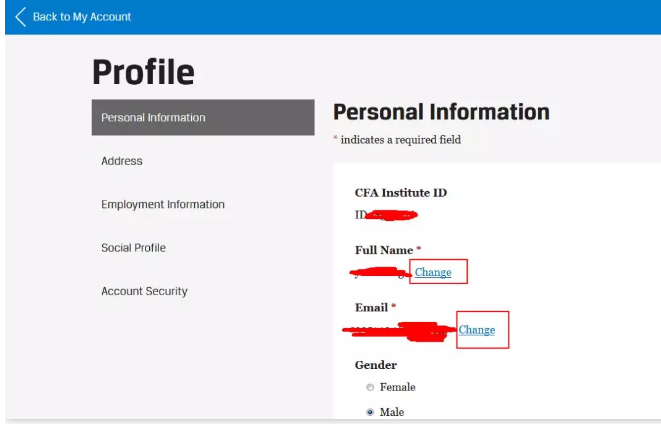
Task: Select the Male gender radio button
Action: (x=370, y=412)
